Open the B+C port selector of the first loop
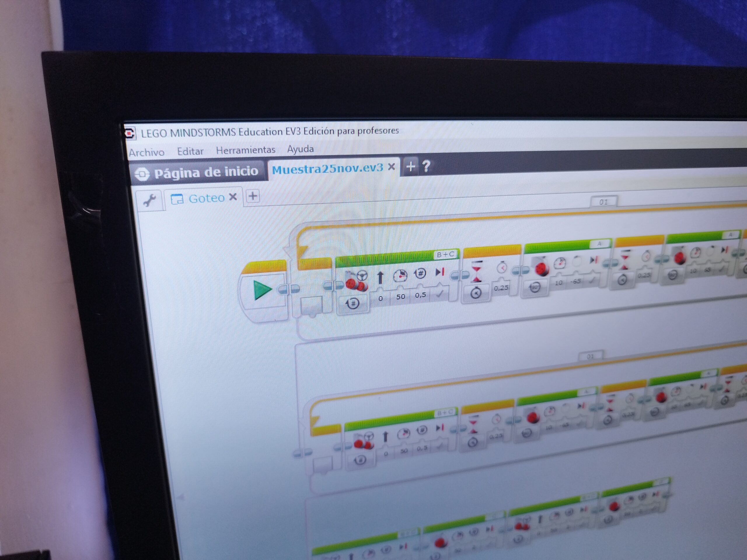747x560 pixels. click(x=446, y=255)
